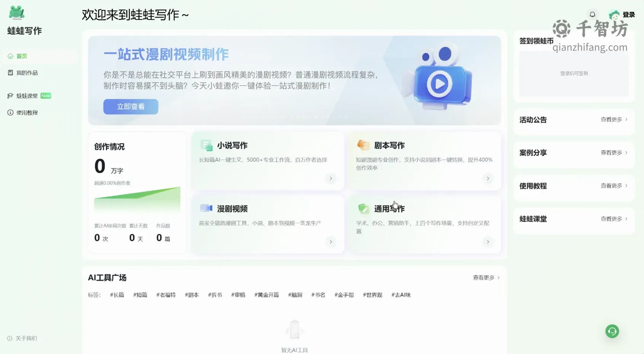Open the 通用写作 card arrow
This screenshot has height=354, width=644.
tap(488, 242)
